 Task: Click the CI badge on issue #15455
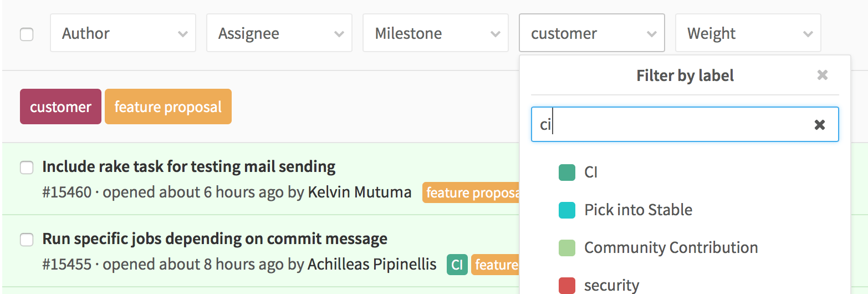[x=457, y=265]
